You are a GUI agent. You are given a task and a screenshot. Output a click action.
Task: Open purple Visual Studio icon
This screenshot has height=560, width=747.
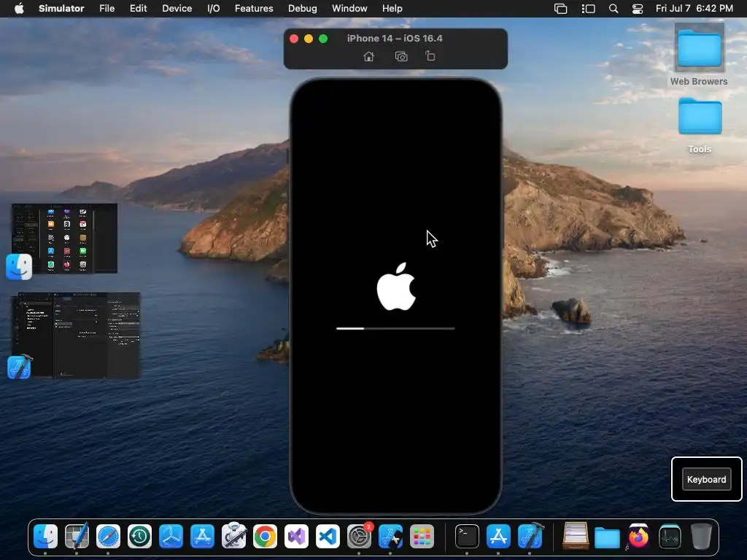coord(296,537)
